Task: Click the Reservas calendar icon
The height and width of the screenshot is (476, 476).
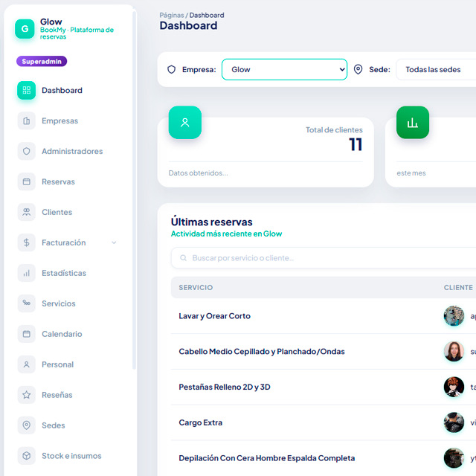Action: tap(27, 181)
